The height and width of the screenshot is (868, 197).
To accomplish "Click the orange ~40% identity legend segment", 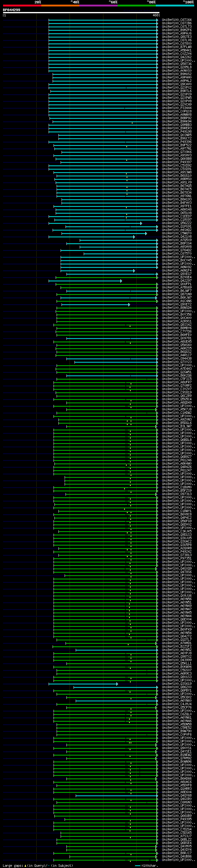I will click(x=60, y=6).
